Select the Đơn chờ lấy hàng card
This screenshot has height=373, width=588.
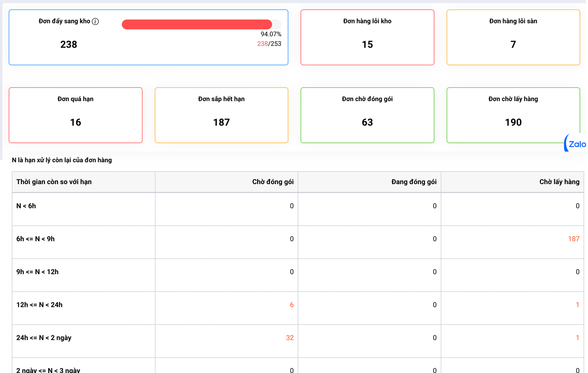click(x=513, y=115)
